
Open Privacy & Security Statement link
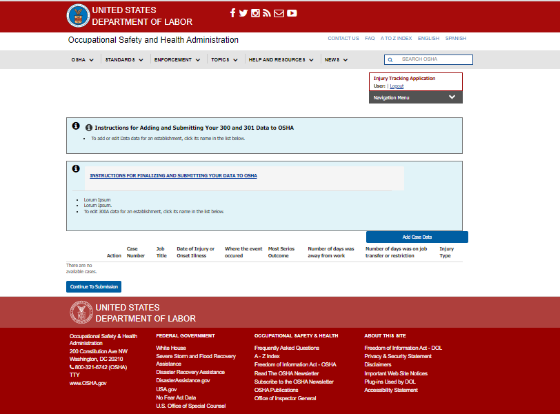click(398, 356)
